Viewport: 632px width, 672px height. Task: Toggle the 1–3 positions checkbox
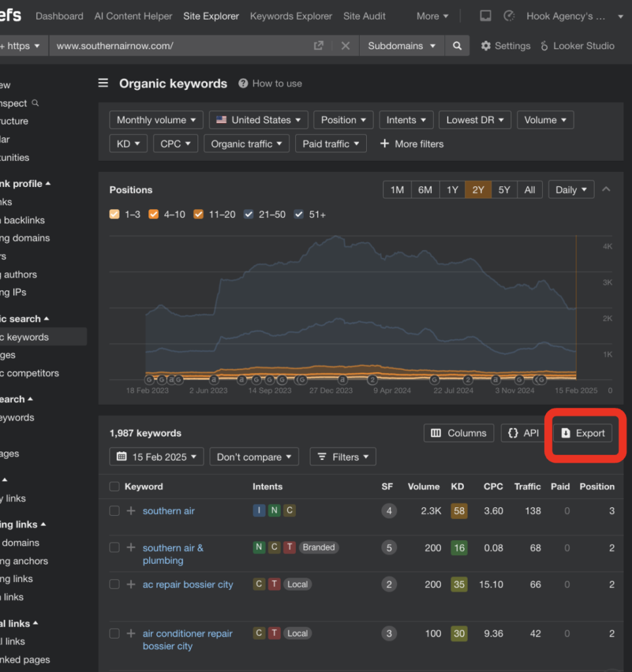114,215
